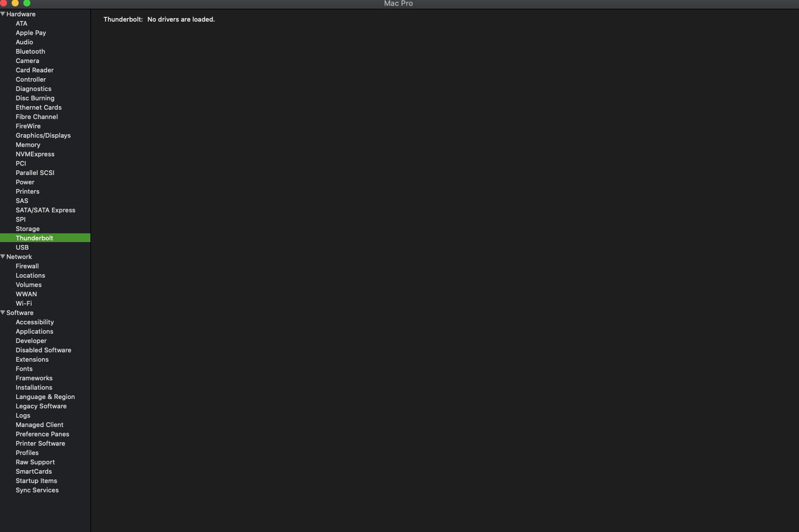Viewport: 799px width, 532px height.
Task: Select Locations under Network
Action: (x=30, y=275)
